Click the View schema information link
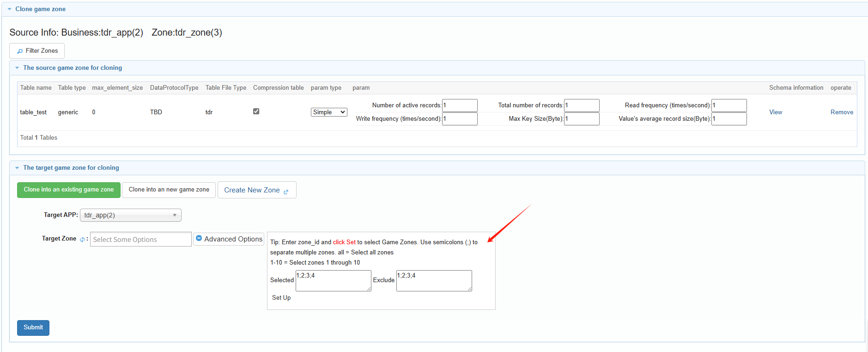This screenshot has width=868, height=352. coord(775,112)
